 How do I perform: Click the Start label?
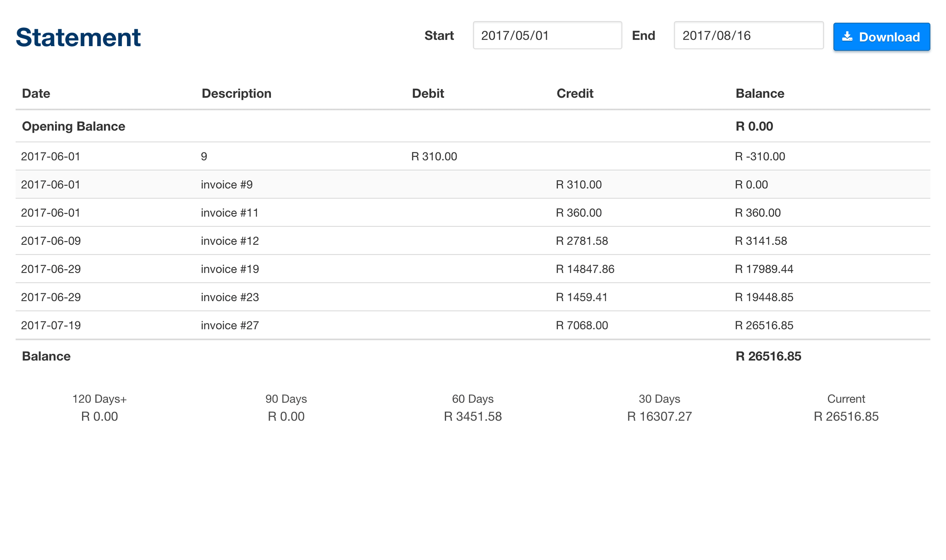tap(439, 36)
